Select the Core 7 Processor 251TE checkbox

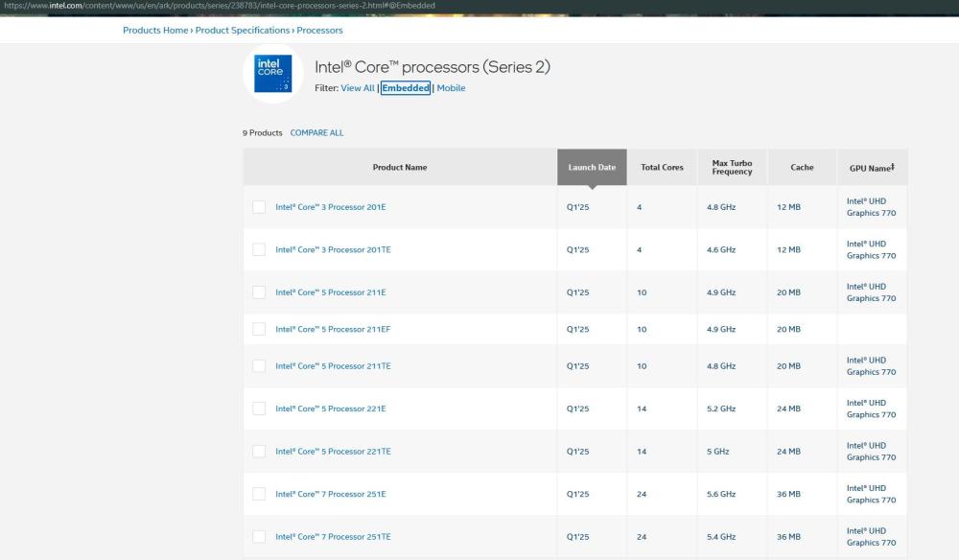pos(259,537)
